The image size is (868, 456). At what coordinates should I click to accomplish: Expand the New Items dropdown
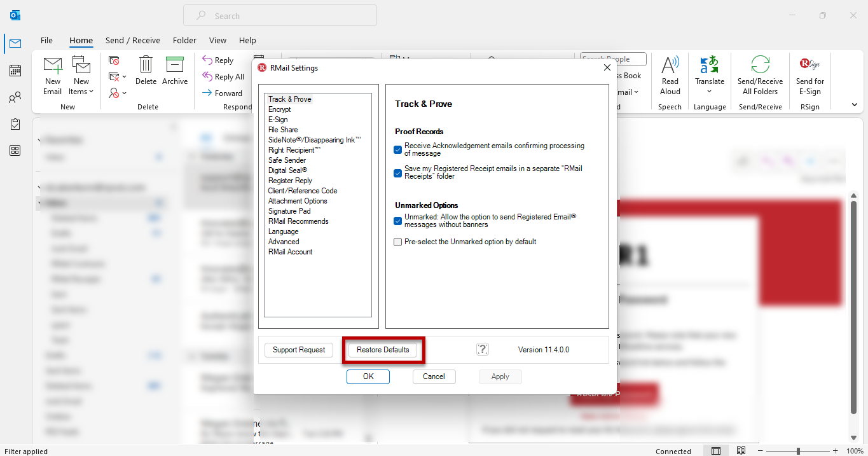pos(81,91)
